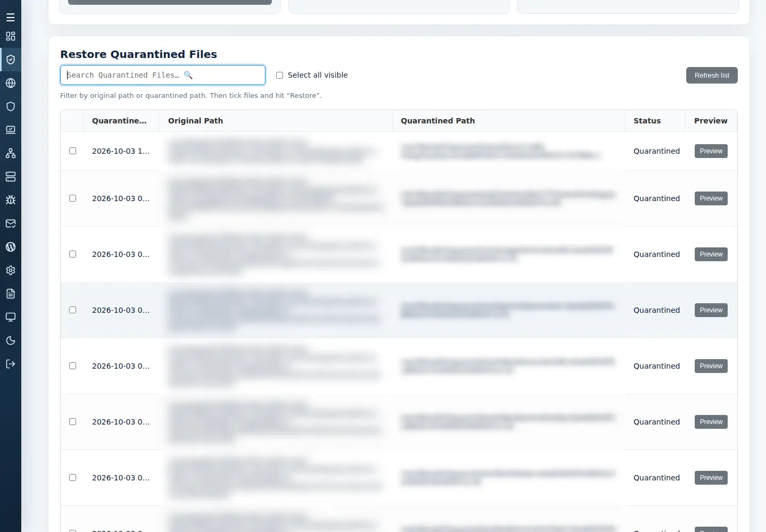Click the "Restore Quarantined Files" heading
The image size is (766, 532).
(x=138, y=54)
